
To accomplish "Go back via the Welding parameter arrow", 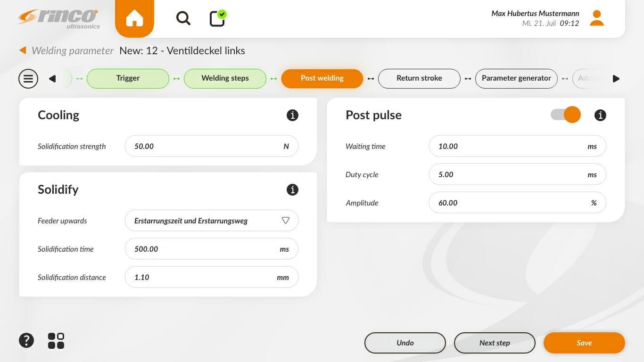I will (x=23, y=50).
